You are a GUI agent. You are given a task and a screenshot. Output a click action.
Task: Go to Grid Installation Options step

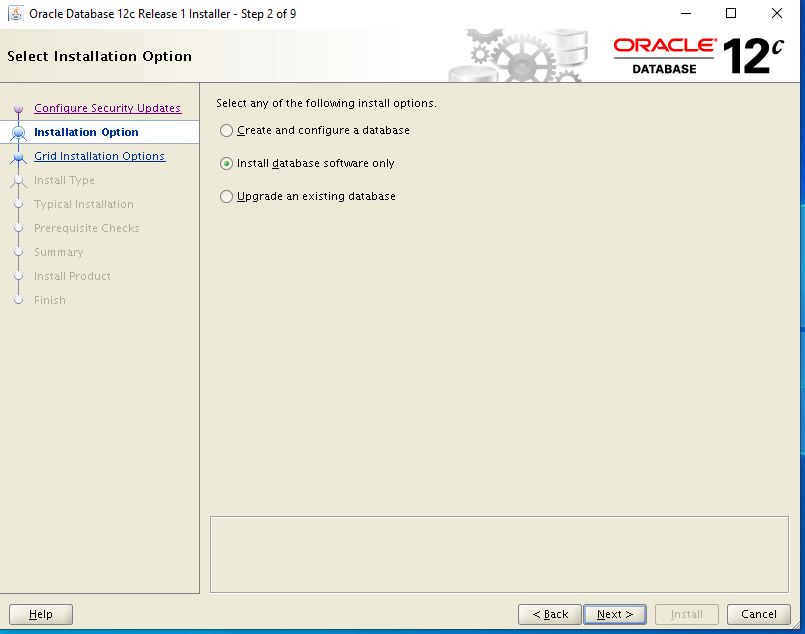pyautogui.click(x=100, y=156)
